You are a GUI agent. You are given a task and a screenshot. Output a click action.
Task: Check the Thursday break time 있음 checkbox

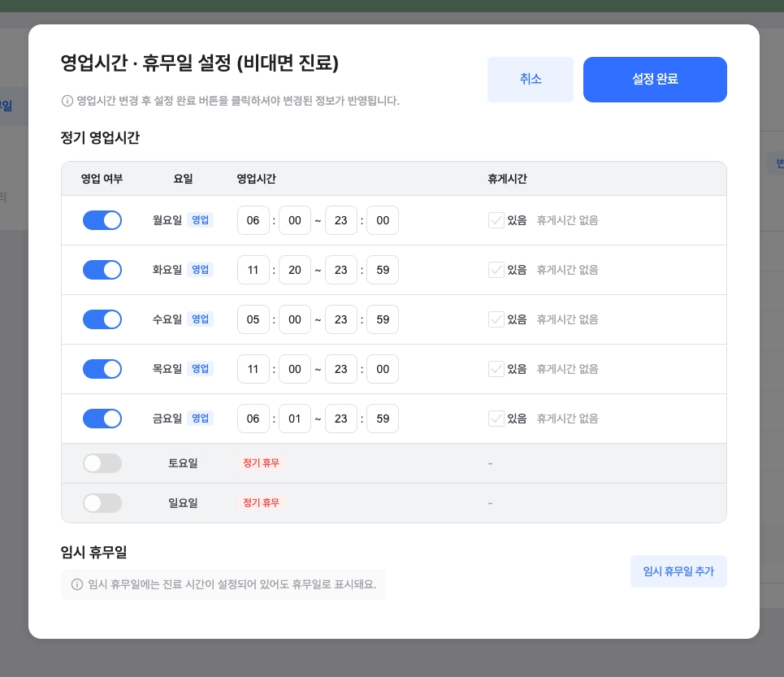[496, 369]
